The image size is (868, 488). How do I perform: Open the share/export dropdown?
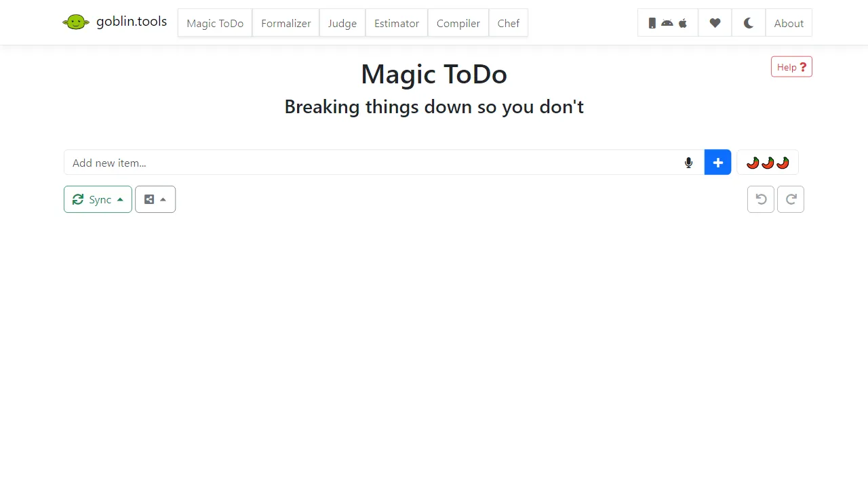155,199
